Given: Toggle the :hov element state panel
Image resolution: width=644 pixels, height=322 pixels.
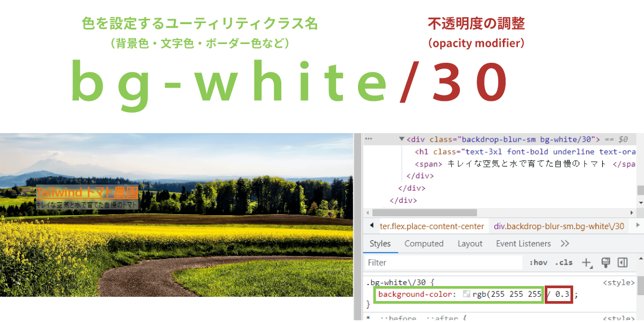Looking at the screenshot, I should 538,262.
